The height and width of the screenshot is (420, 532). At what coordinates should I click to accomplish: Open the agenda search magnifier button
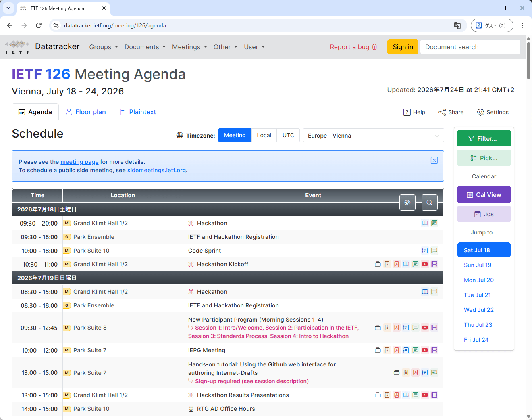coord(430,203)
